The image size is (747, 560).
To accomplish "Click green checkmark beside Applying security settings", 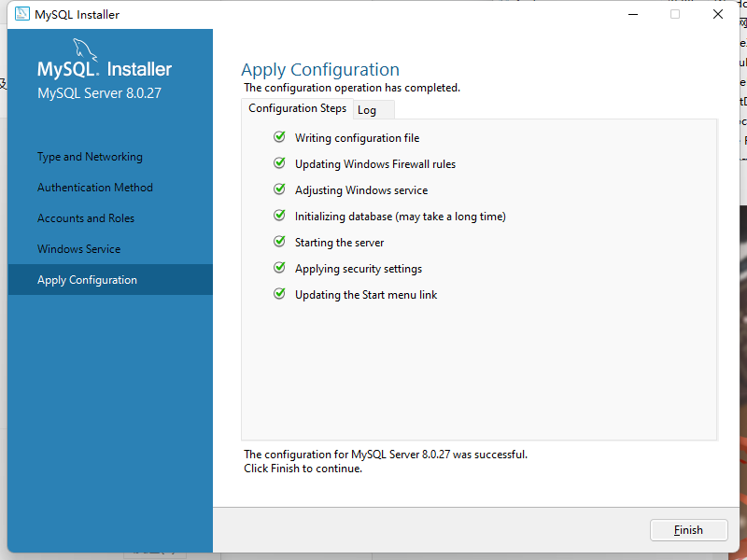I will [279, 268].
